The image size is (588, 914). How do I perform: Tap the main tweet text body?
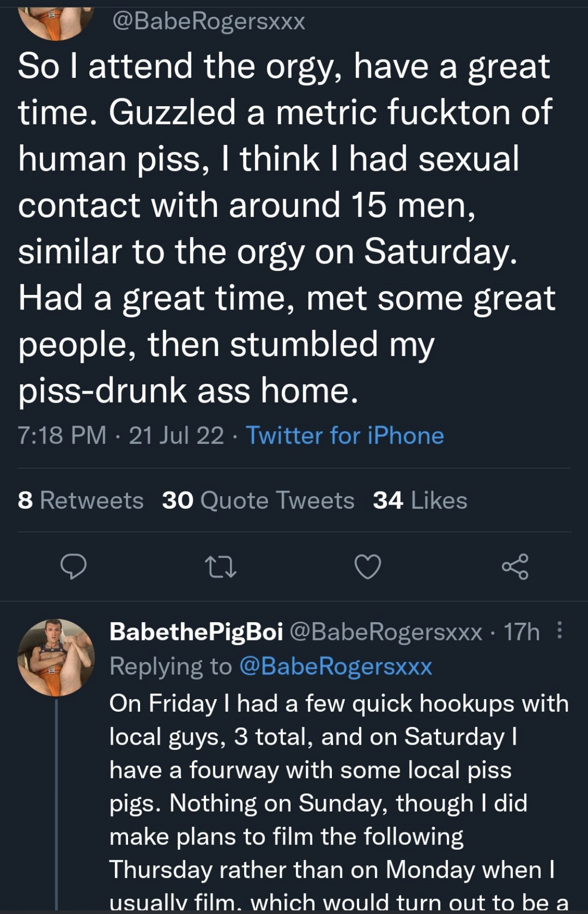pyautogui.click(x=286, y=228)
